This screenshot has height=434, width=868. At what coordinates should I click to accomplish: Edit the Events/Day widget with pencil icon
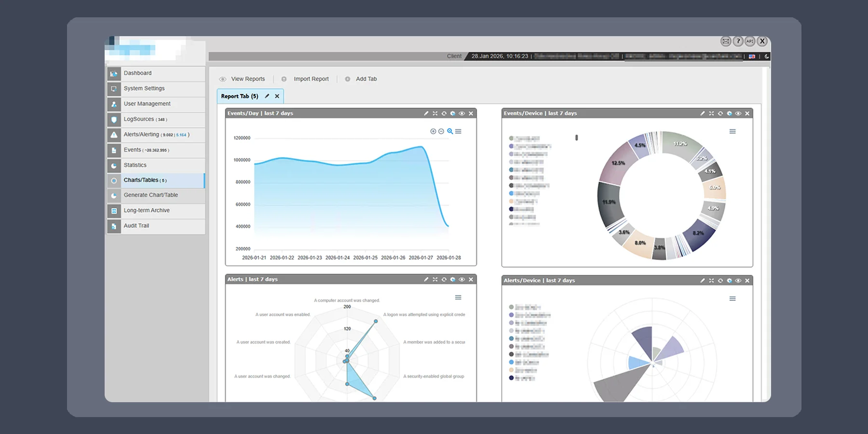tap(426, 113)
